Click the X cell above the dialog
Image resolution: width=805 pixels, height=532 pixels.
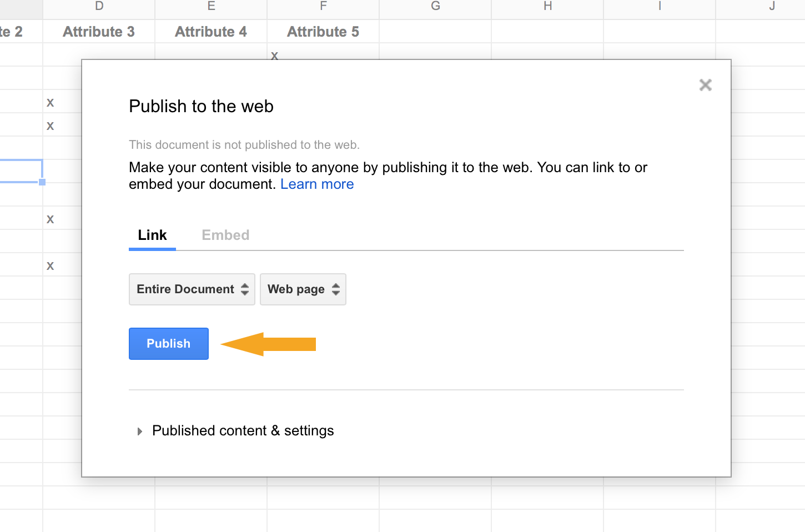tap(274, 55)
